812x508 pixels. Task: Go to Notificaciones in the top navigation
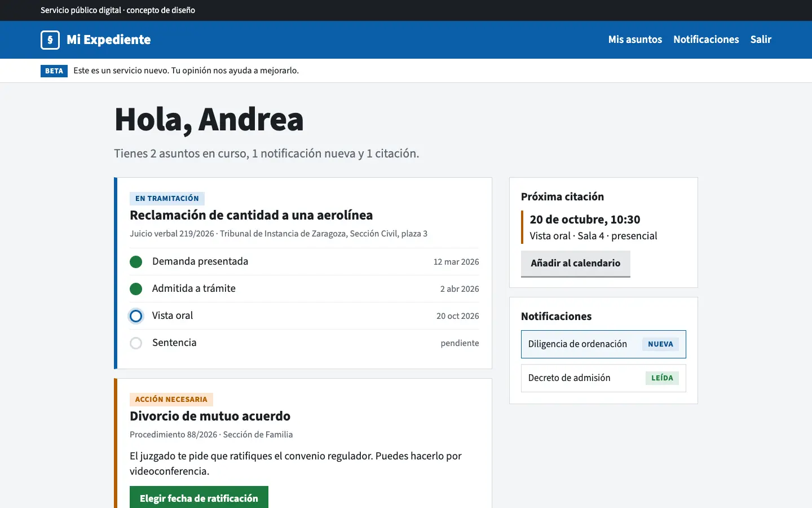click(x=706, y=40)
